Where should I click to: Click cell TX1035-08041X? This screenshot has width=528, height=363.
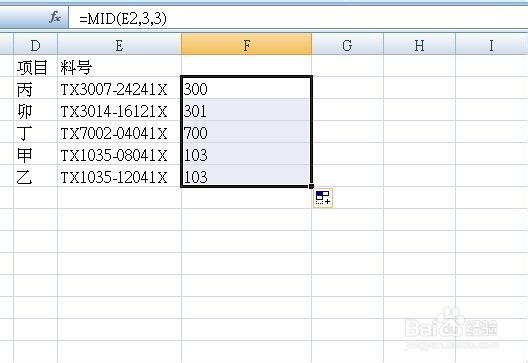coord(119,155)
